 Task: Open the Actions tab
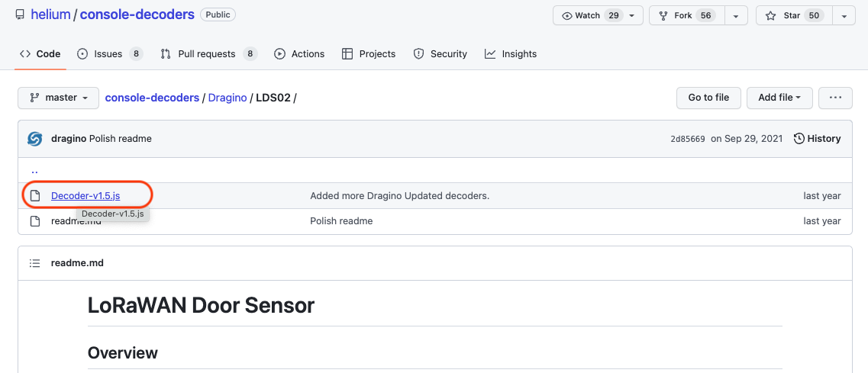pyautogui.click(x=299, y=54)
